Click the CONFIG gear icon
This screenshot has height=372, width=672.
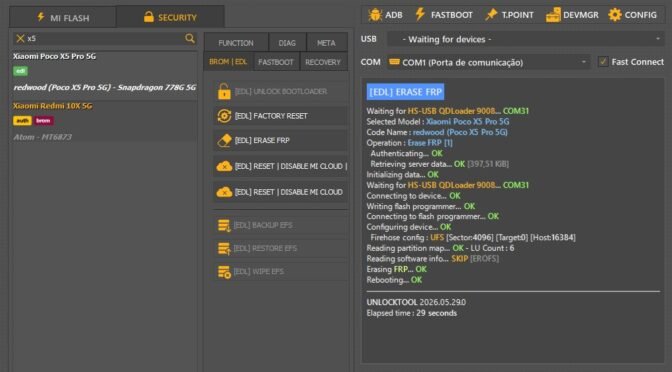pyautogui.click(x=615, y=15)
